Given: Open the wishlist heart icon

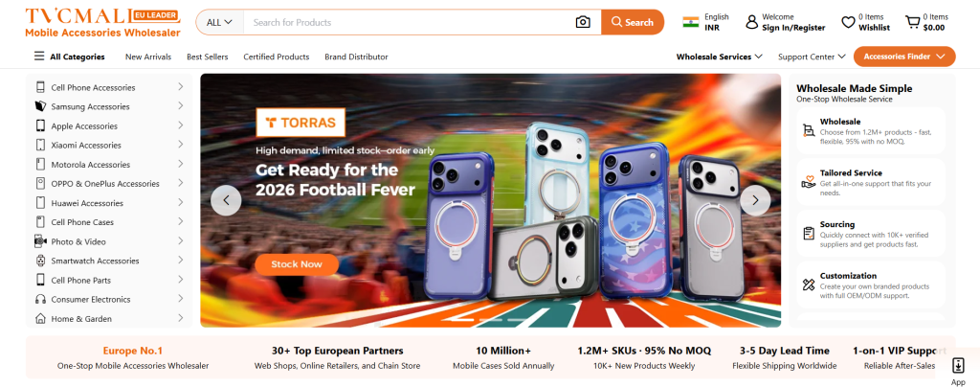Looking at the screenshot, I should [848, 22].
